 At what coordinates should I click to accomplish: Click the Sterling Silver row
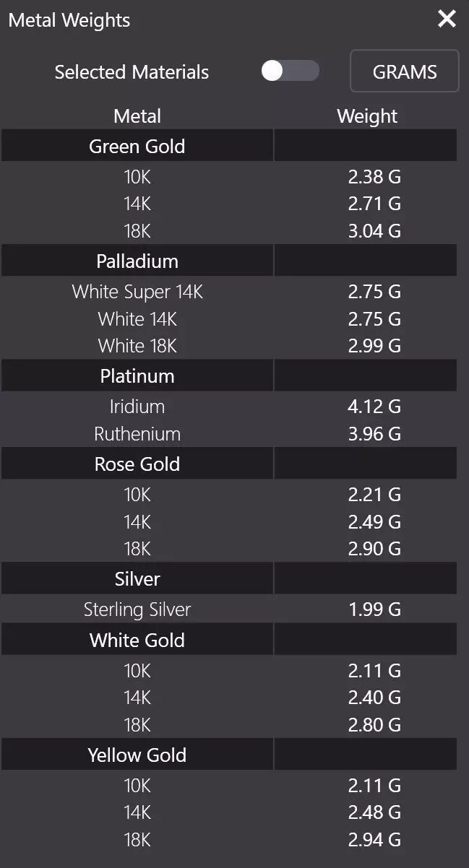137,609
